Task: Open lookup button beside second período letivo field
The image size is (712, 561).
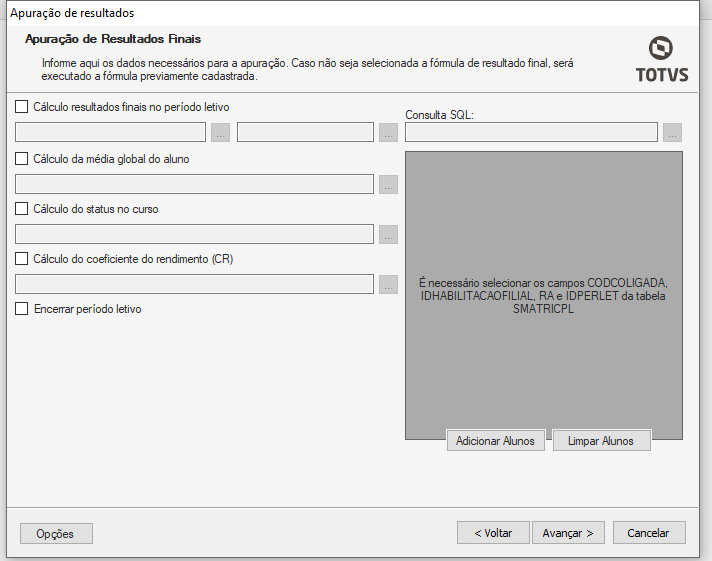Action: click(388, 132)
